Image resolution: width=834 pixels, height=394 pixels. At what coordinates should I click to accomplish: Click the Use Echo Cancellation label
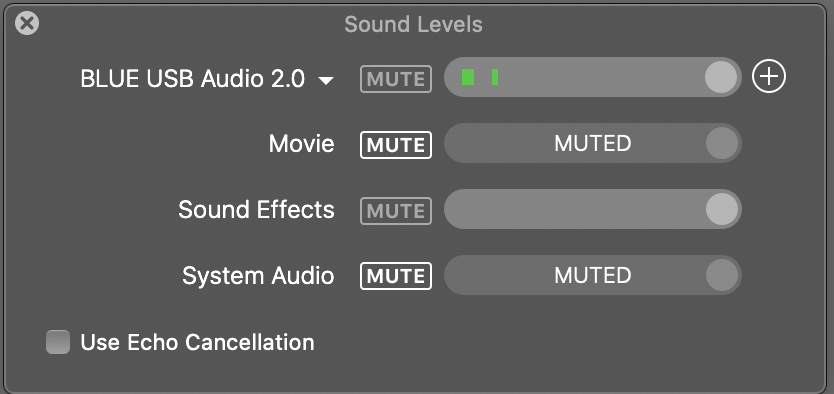pyautogui.click(x=197, y=342)
